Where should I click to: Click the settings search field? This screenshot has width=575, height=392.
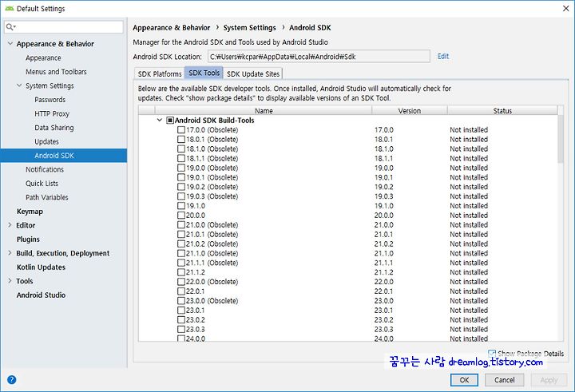point(64,27)
